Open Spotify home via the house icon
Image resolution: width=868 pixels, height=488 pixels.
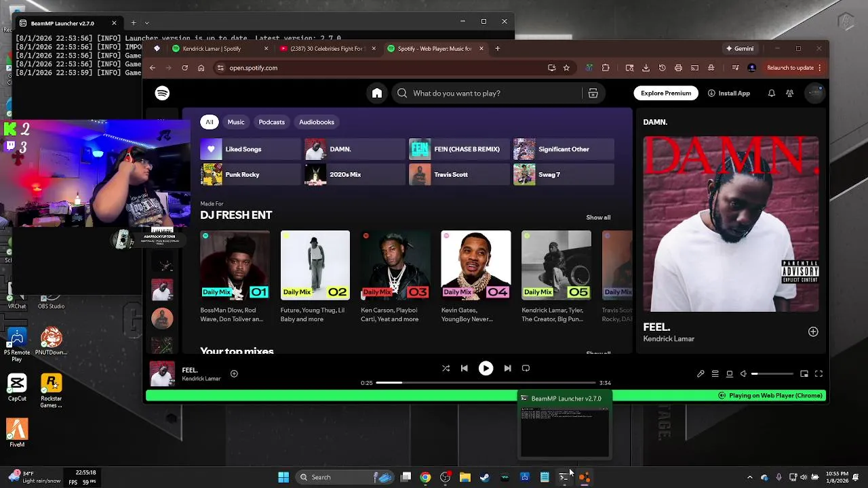377,93
